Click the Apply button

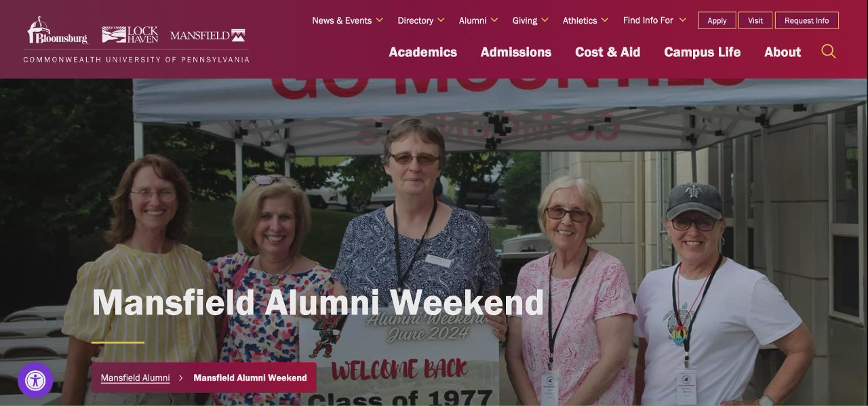[717, 20]
